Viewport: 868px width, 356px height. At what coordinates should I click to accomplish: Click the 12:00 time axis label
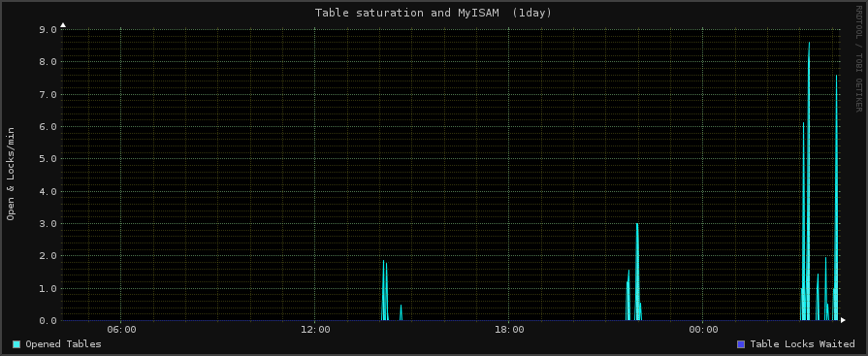pos(315,330)
